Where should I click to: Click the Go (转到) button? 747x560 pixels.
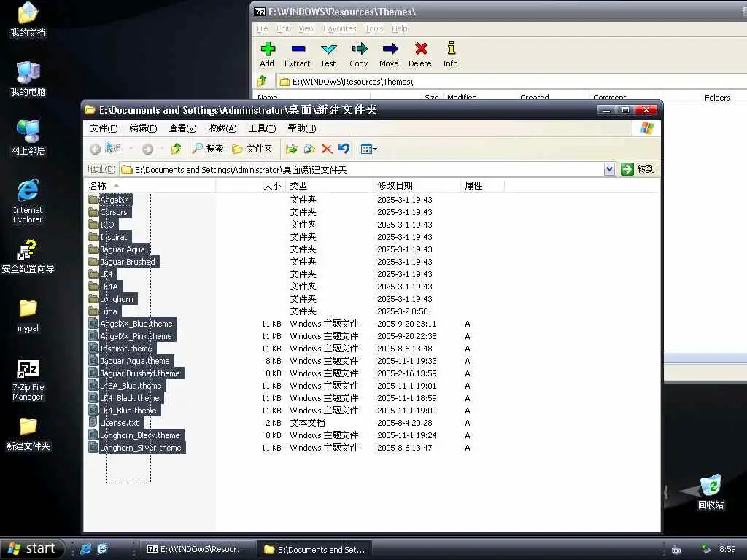(638, 169)
